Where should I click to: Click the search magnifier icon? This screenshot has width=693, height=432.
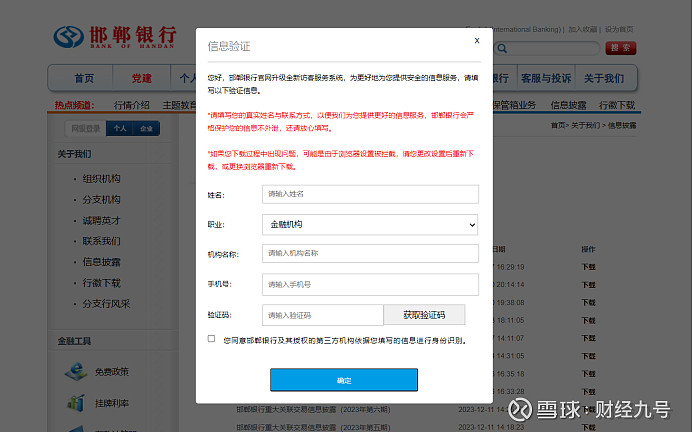[502, 48]
